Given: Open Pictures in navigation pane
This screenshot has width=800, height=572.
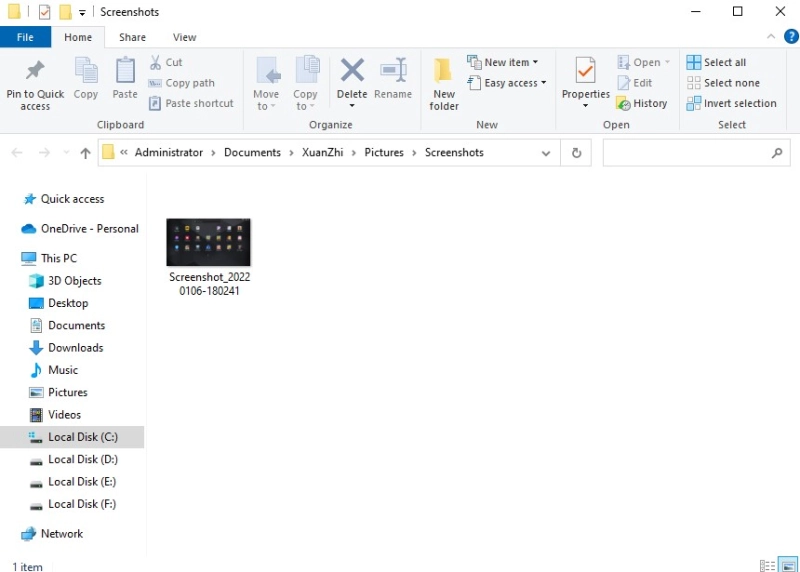Looking at the screenshot, I should (x=58, y=392).
